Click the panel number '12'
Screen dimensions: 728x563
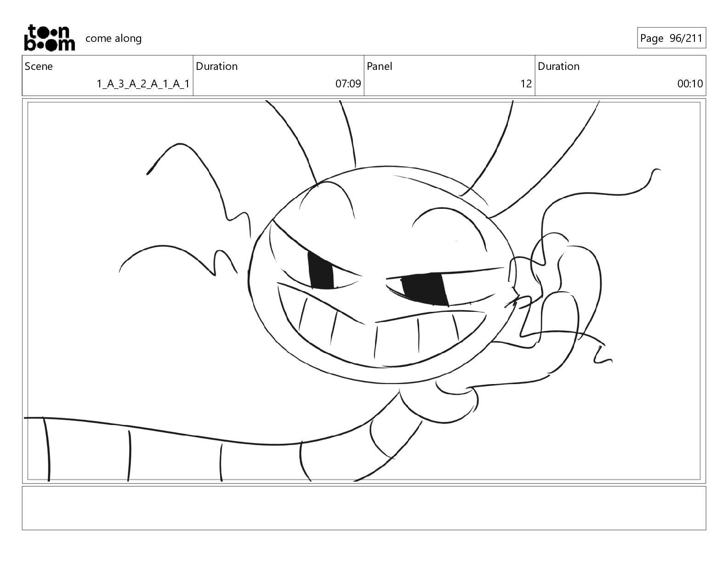[x=526, y=84]
